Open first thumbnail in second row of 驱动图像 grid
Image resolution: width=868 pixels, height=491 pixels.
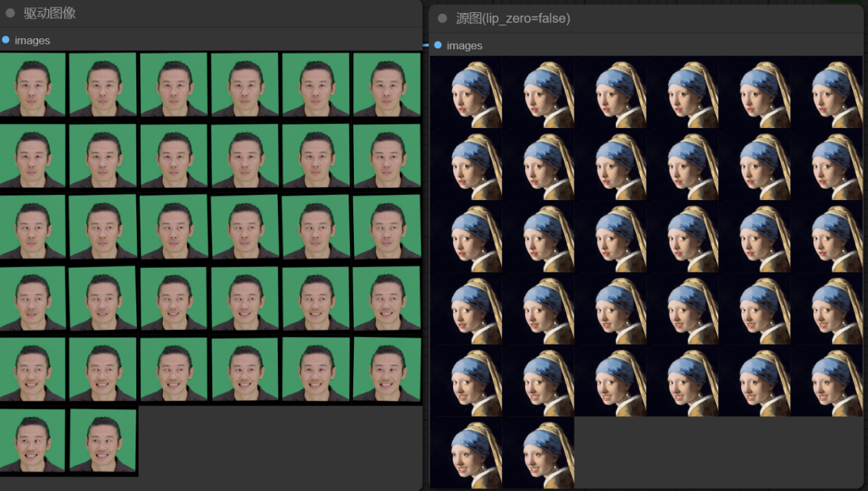(x=33, y=155)
